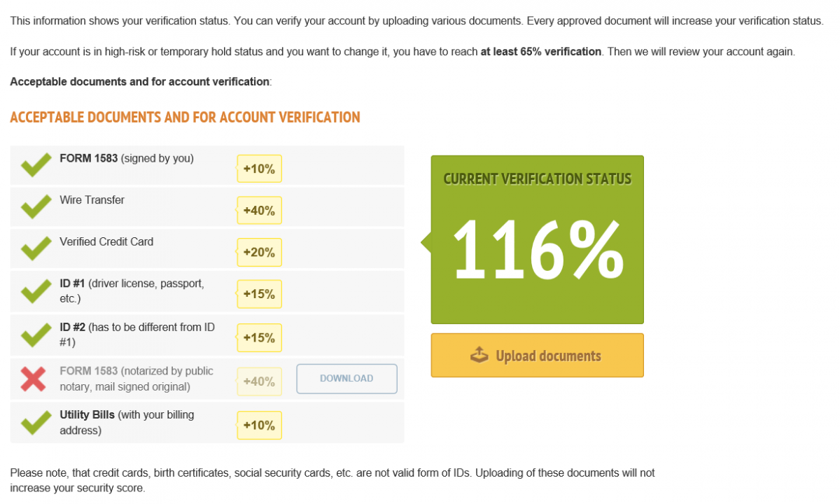
Task: Click the Utility Bills green checkmark
Action: 35,422
